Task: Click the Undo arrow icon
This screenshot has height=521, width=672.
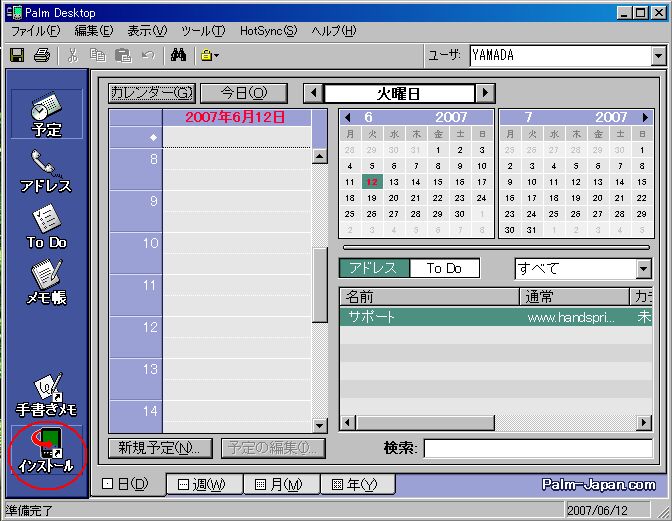Action: [148, 55]
